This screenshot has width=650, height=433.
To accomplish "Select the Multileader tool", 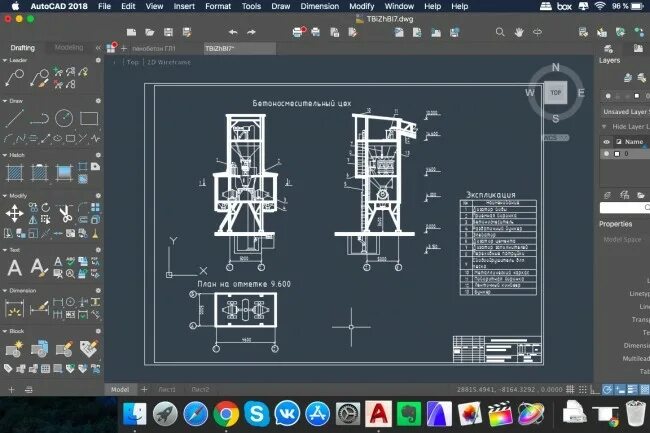I will [x=15, y=78].
